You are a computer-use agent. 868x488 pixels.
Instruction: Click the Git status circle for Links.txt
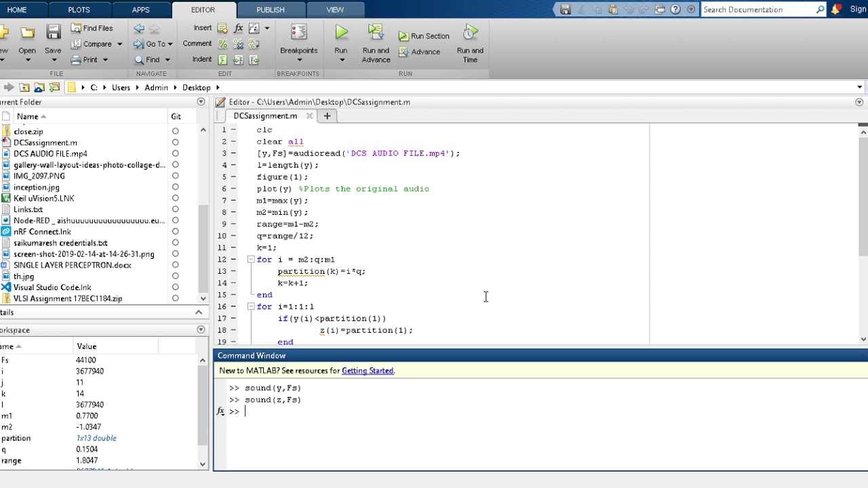pos(176,209)
